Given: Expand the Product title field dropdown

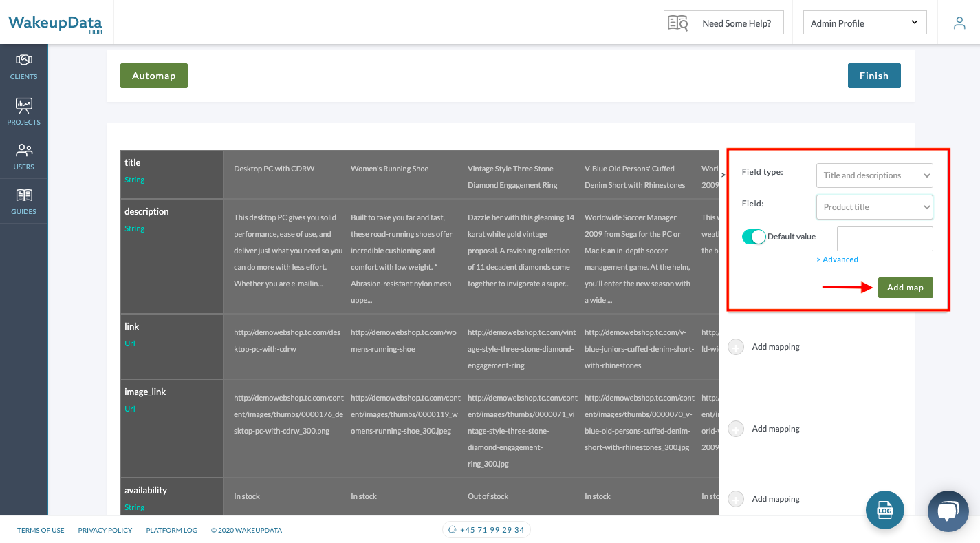Looking at the screenshot, I should [x=874, y=207].
